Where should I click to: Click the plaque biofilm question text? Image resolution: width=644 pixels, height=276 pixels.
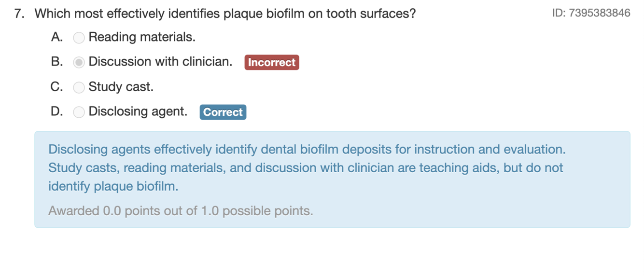pos(225,14)
